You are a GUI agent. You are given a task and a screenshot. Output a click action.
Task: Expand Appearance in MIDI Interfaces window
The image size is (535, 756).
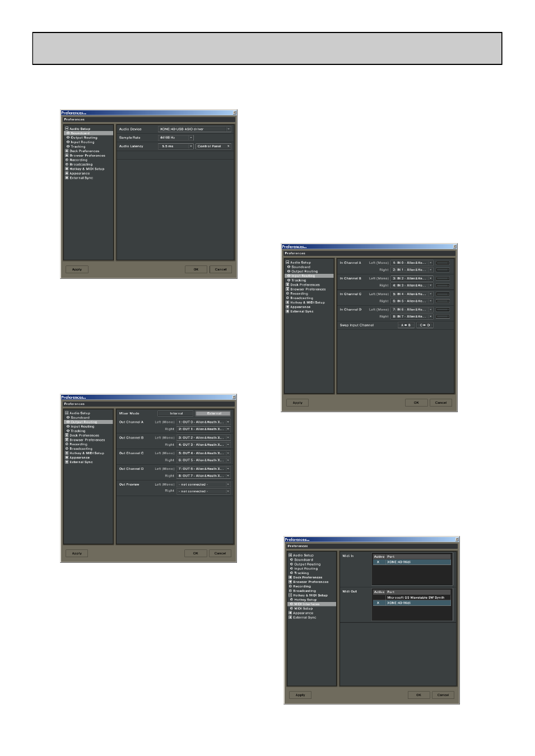(x=290, y=613)
